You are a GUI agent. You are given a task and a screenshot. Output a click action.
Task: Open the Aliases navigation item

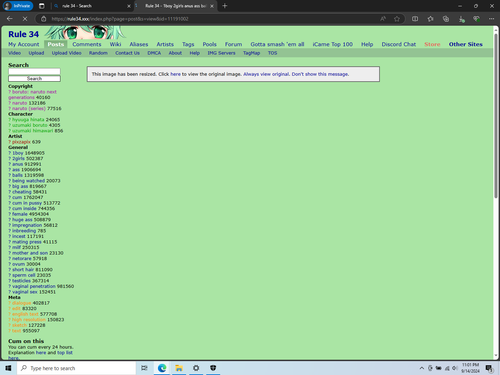tap(139, 44)
